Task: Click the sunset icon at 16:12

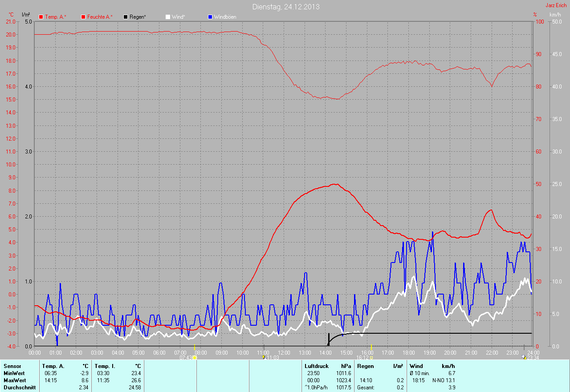Action: point(371,357)
